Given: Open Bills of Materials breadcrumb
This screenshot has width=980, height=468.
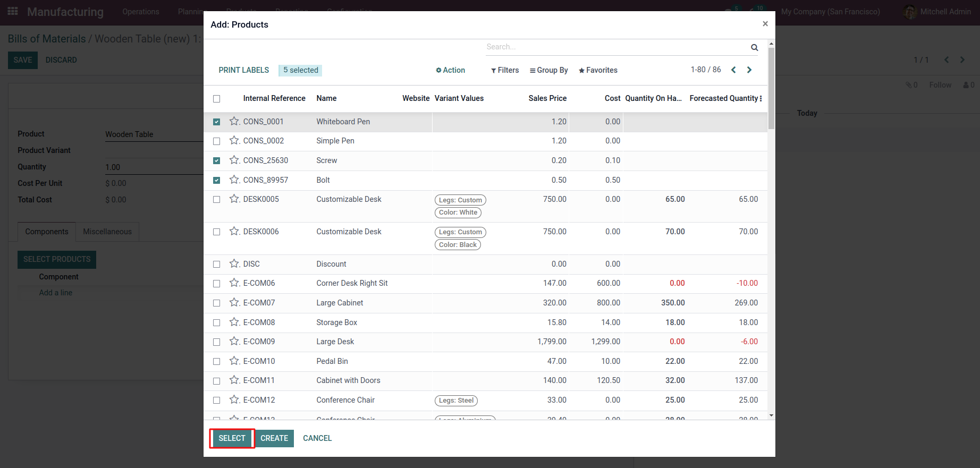Looking at the screenshot, I should (x=47, y=39).
